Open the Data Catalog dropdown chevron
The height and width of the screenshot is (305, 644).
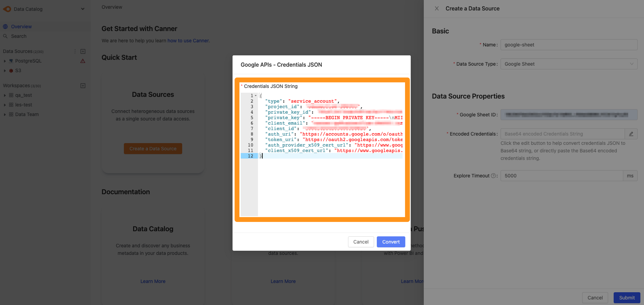click(83, 9)
